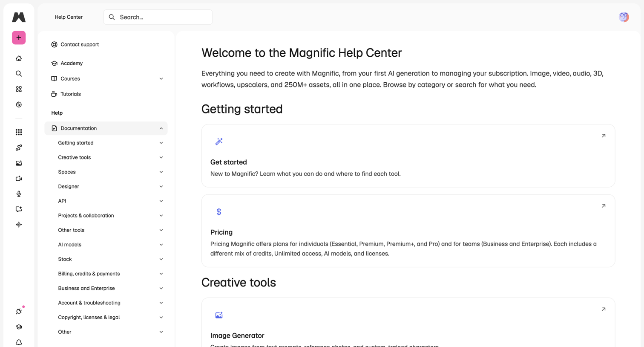The height and width of the screenshot is (347, 644).
Task: Click the "Welcome to the Magnific Help Center" heading
Action: (x=302, y=53)
